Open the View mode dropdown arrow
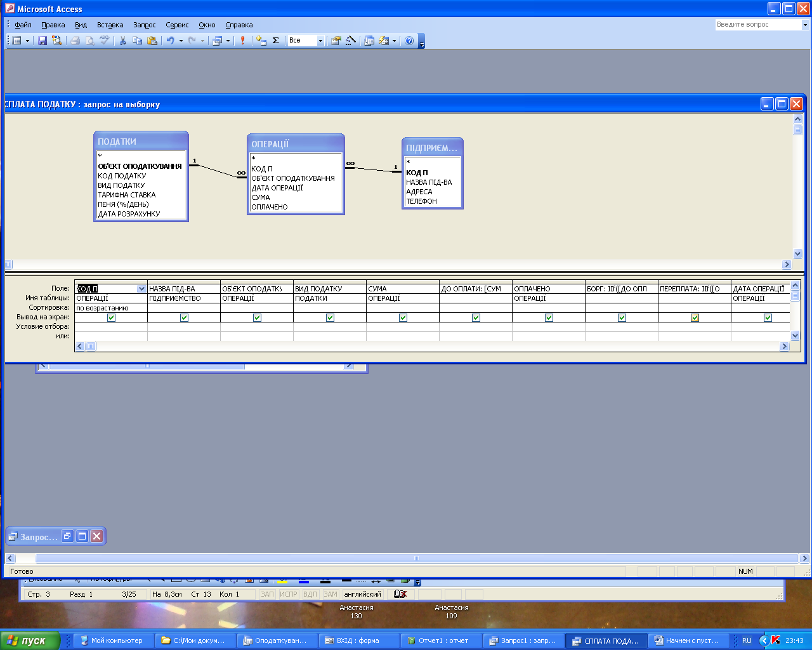The image size is (812, 650). click(27, 41)
